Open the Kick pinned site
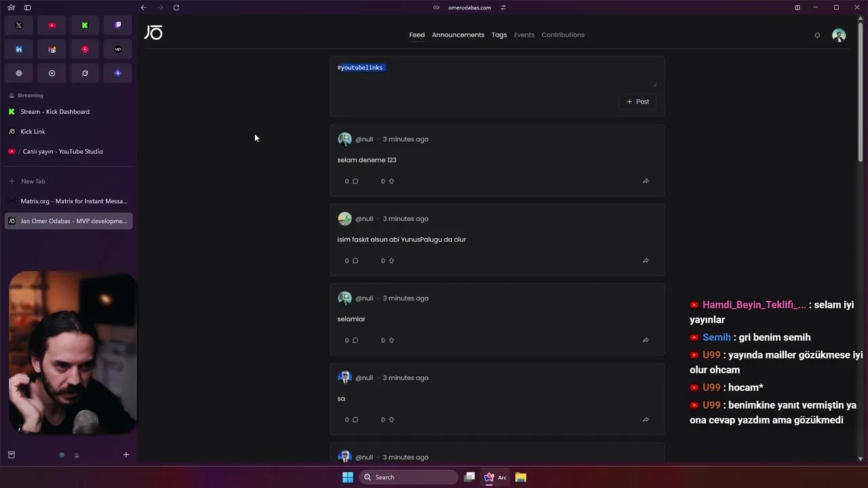868x488 pixels. 85,25
